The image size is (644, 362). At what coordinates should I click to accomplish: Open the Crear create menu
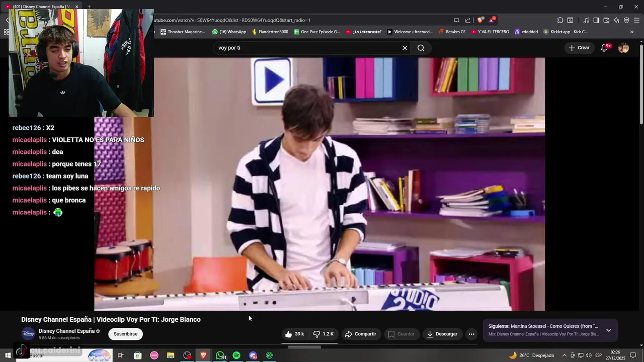[579, 48]
